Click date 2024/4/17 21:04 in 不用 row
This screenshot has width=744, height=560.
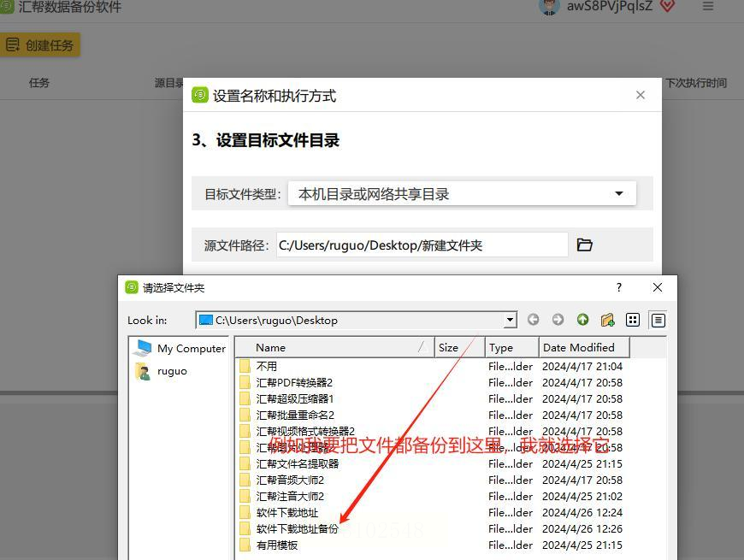(582, 366)
